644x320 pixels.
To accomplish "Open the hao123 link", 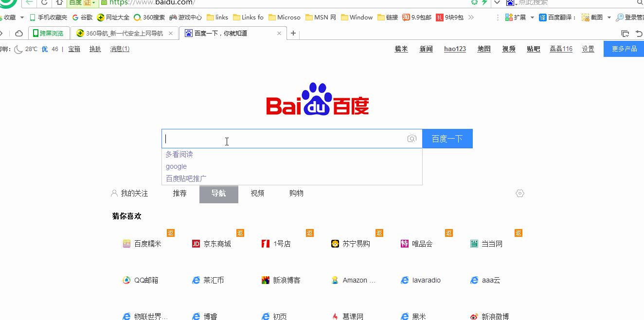I will tap(455, 49).
